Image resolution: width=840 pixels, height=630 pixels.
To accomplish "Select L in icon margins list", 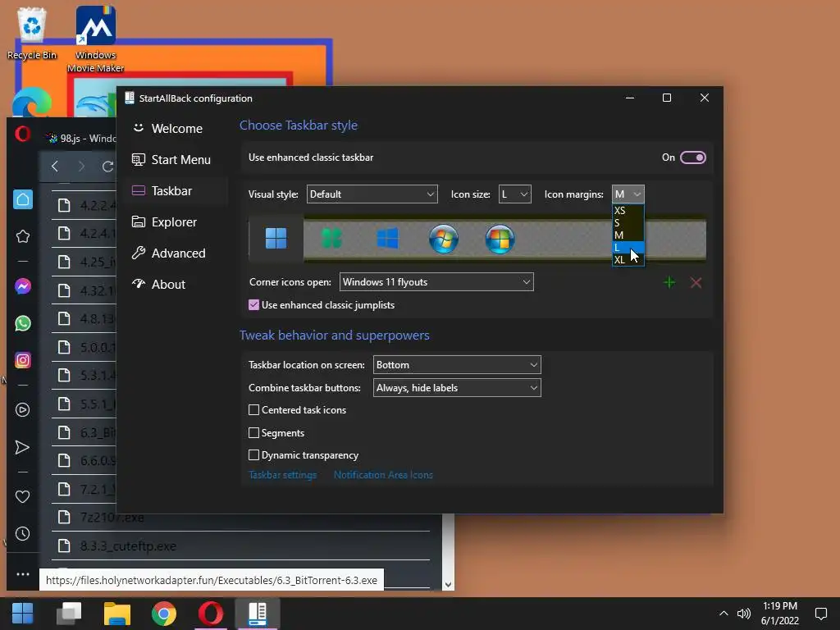I will pyautogui.click(x=628, y=248).
